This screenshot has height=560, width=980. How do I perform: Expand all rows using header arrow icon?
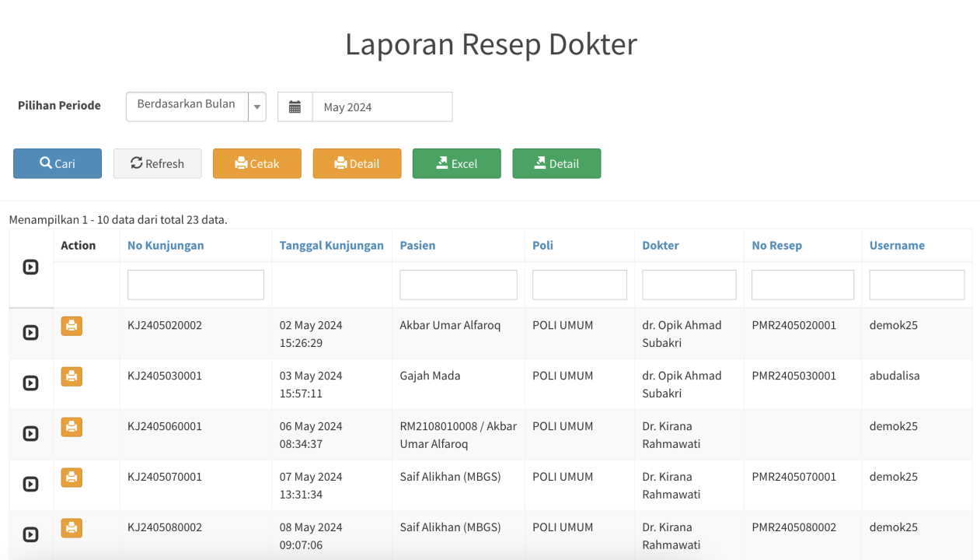[30, 268]
